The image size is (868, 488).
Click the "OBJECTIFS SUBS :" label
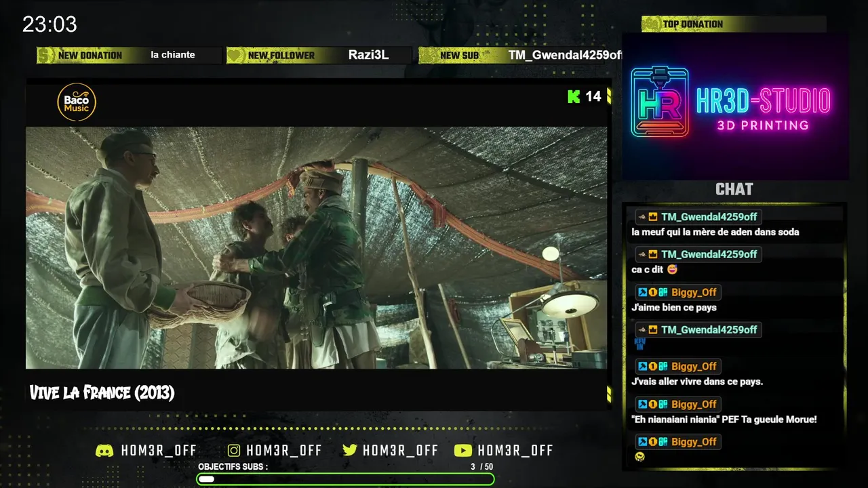pos(233,467)
